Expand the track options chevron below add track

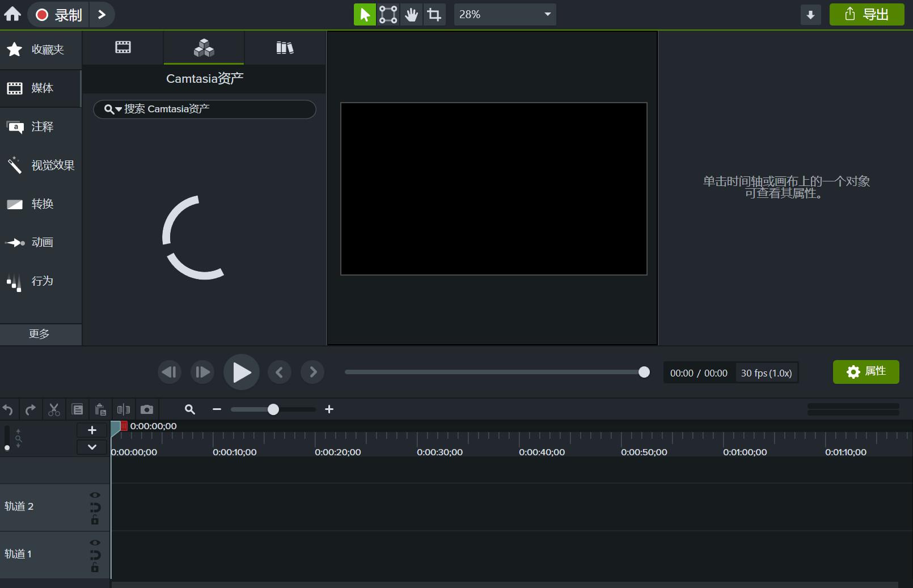92,447
